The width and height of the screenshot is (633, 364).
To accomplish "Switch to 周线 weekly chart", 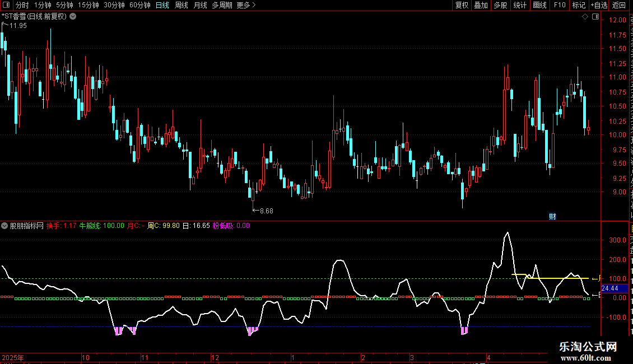I will tap(181, 5).
